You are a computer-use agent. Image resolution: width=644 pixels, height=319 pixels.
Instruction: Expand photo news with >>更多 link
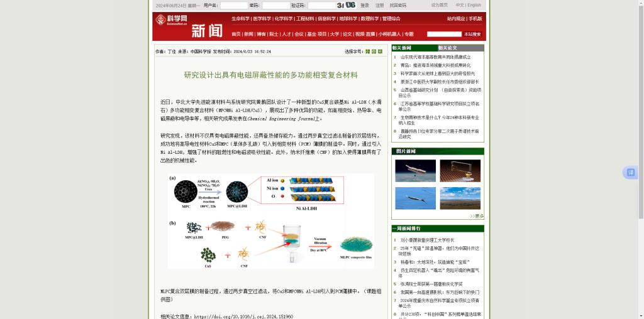477,216
